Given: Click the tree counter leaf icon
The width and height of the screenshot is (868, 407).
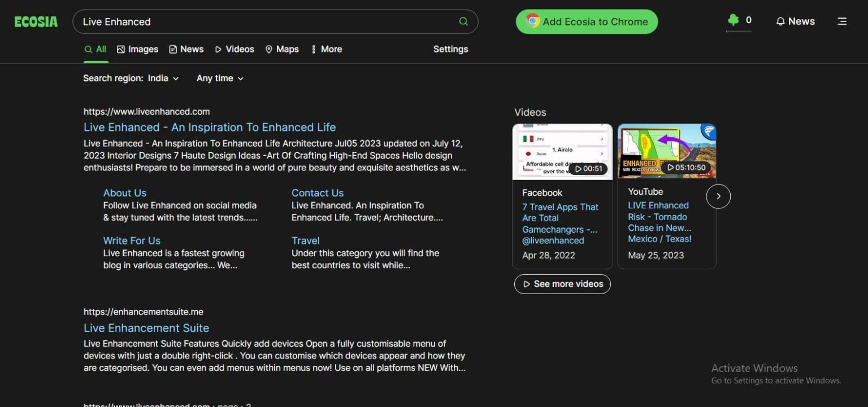Looking at the screenshot, I should (734, 19).
